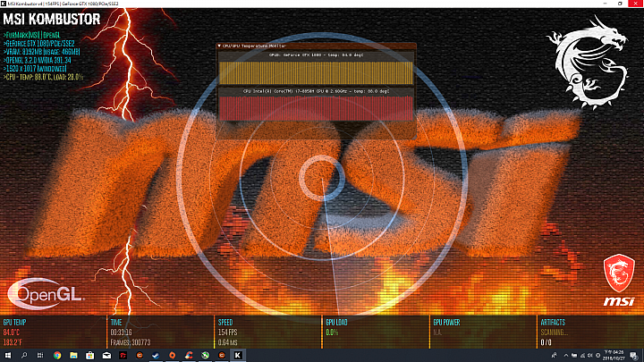Collapse the CPU/GPU Temperature Monitor panel

(x=219, y=46)
